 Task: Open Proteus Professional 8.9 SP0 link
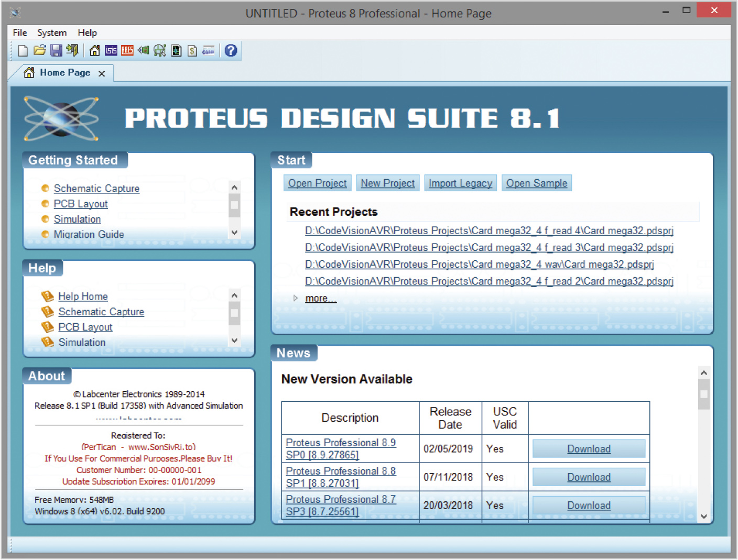coord(341,449)
